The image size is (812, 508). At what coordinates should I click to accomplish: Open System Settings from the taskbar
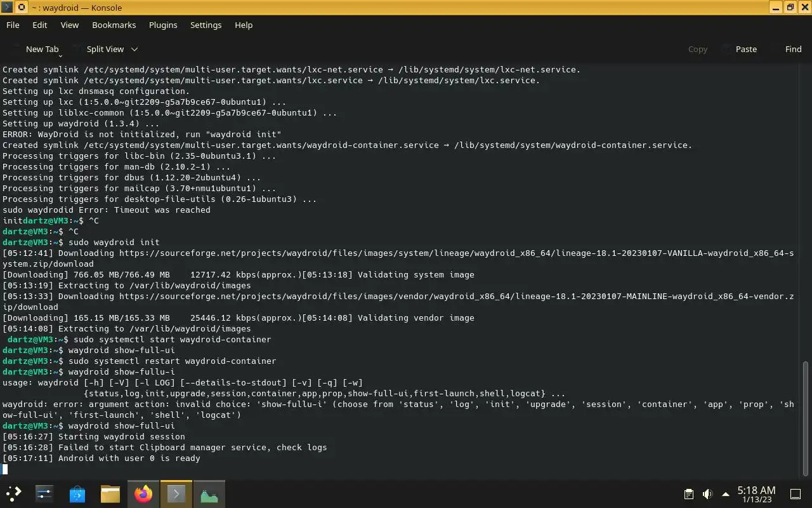[x=44, y=493]
